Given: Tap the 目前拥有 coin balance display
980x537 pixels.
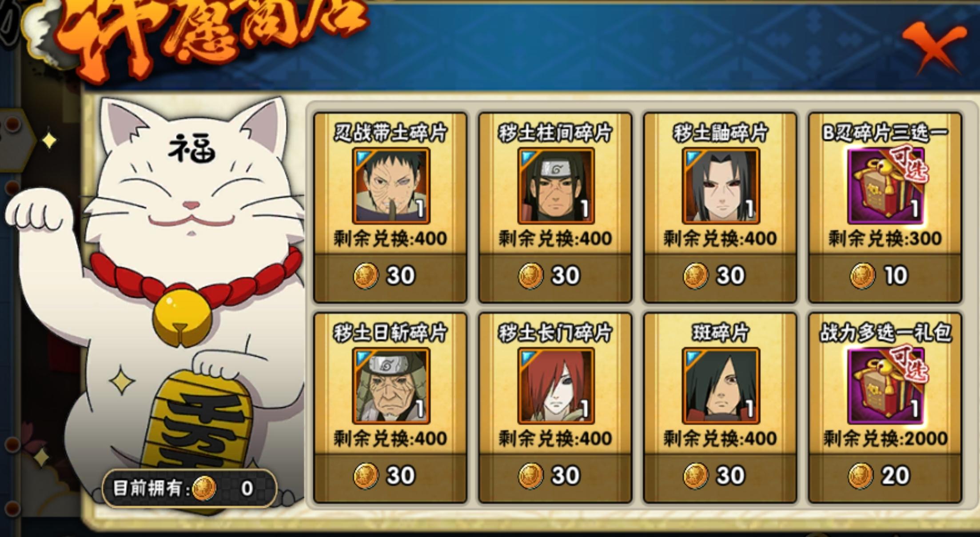Looking at the screenshot, I should tap(189, 489).
